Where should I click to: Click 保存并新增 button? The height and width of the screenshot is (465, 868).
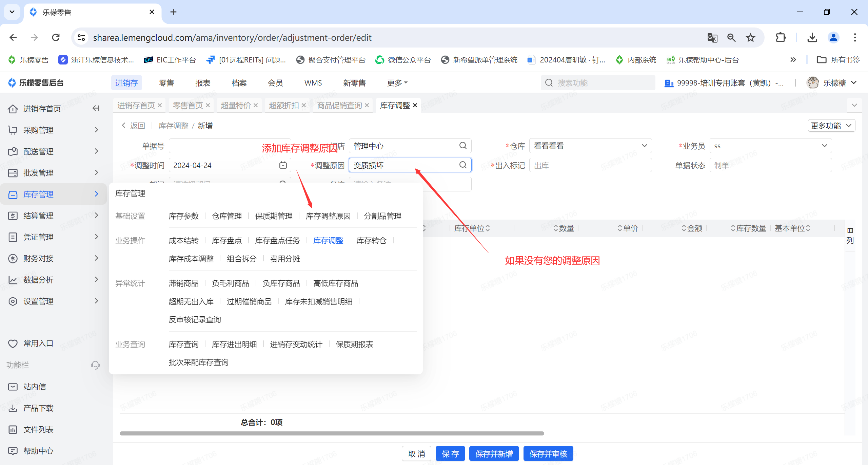[x=494, y=454]
